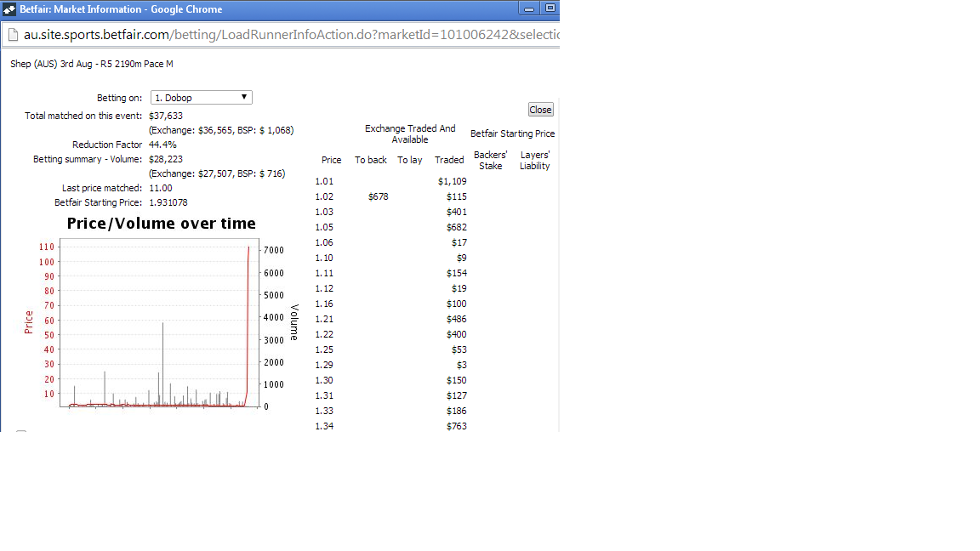Image resolution: width=980 pixels, height=551 pixels.
Task: Click the Close button
Action: [541, 110]
